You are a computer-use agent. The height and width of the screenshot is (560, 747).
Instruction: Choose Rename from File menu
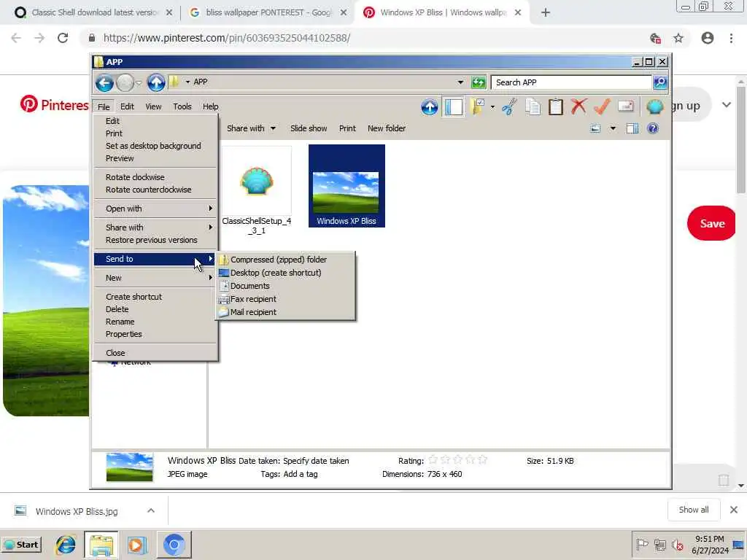[x=155, y=322]
